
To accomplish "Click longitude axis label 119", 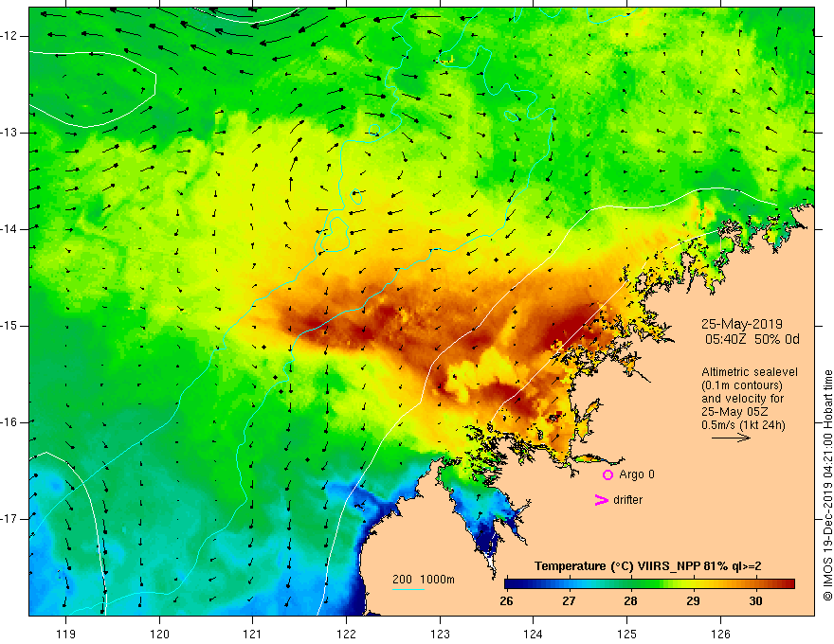I will (66, 634).
